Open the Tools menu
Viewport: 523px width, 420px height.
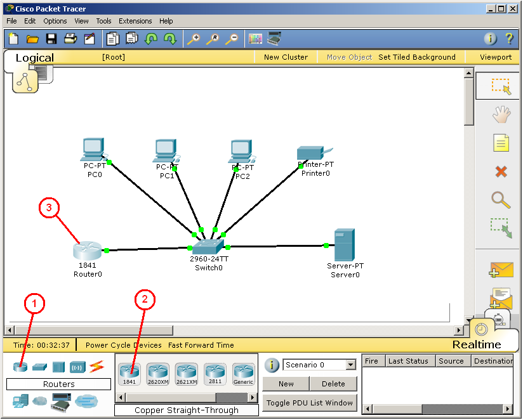tap(103, 21)
